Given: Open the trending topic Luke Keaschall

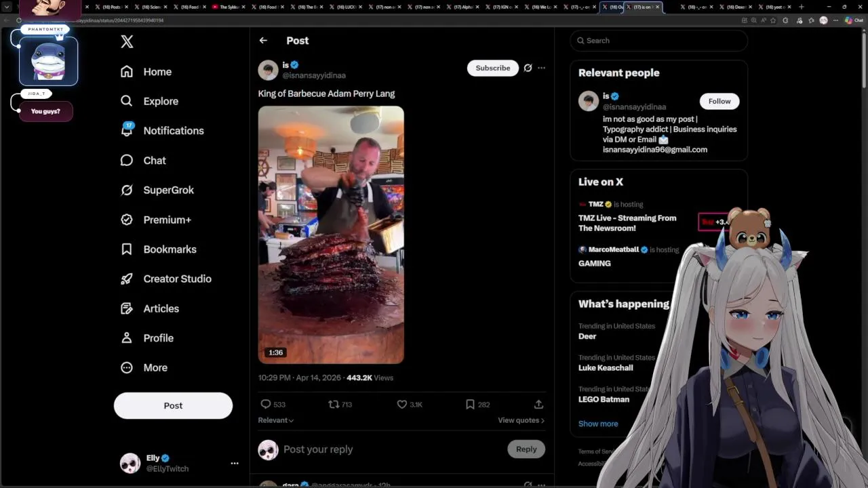Looking at the screenshot, I should tap(606, 367).
